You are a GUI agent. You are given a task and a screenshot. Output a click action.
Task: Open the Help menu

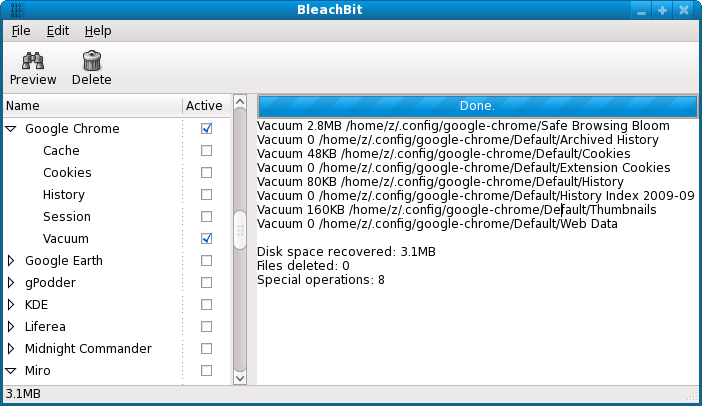98,31
